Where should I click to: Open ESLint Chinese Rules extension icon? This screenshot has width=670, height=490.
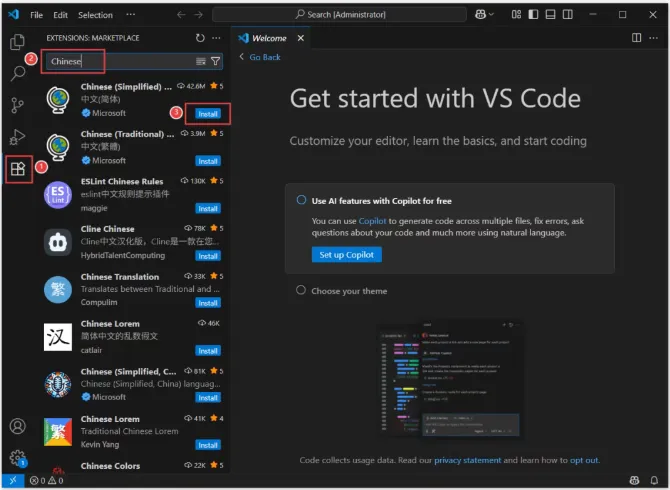tap(58, 194)
